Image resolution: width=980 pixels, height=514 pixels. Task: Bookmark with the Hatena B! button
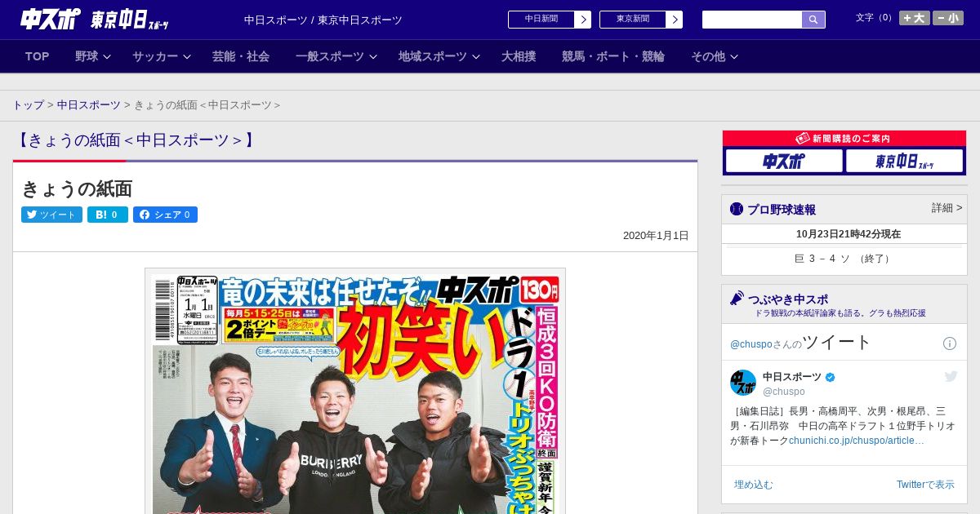click(108, 215)
